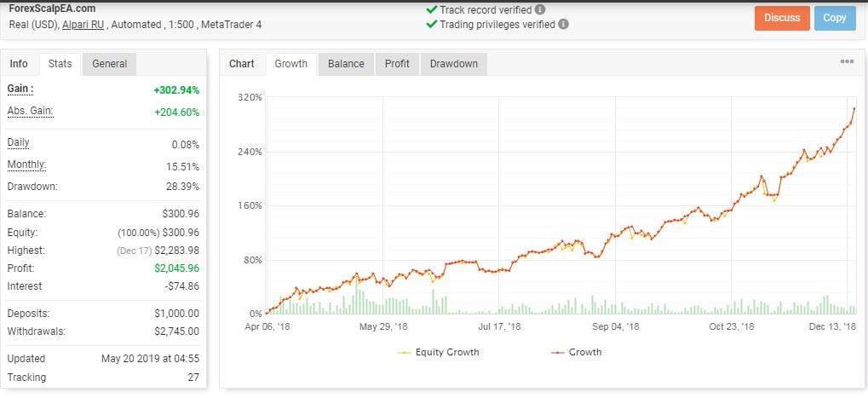Image resolution: width=868 pixels, height=398 pixels.
Task: Open the Drawdown chart tab
Action: (454, 64)
